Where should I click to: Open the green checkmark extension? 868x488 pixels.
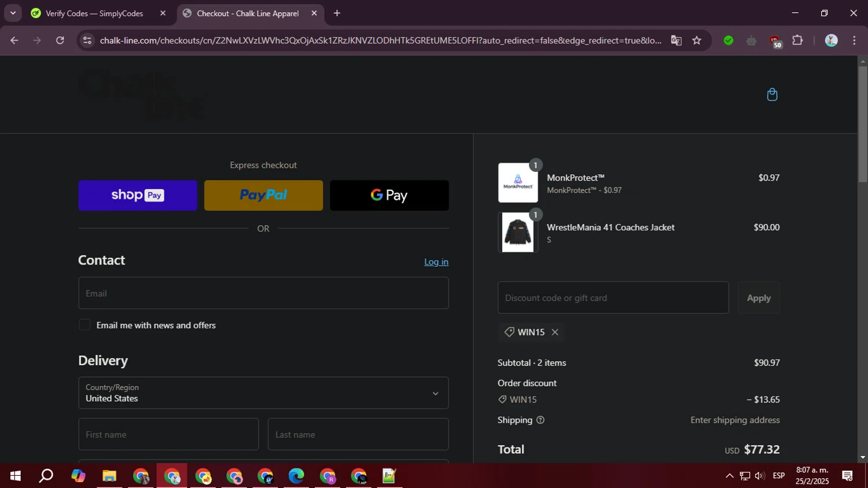pos(729,41)
